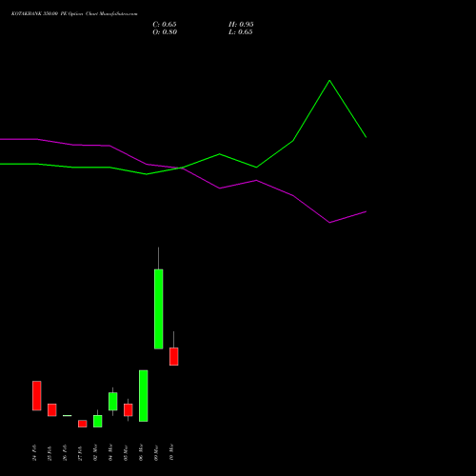Image resolution: width=476 pixels, height=476 pixels.
Task: Click the tall green candle for 09 Mar
Action: click(x=159, y=309)
